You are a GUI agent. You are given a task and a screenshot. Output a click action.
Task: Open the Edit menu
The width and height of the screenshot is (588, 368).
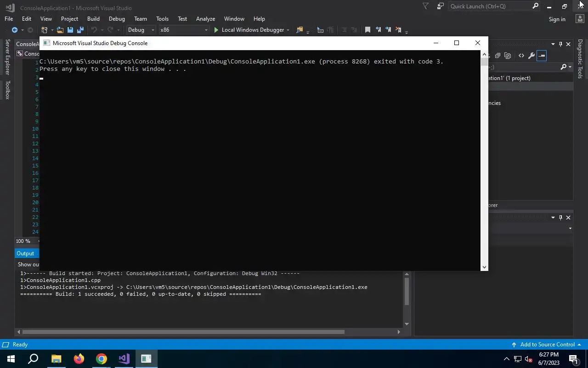pyautogui.click(x=27, y=19)
